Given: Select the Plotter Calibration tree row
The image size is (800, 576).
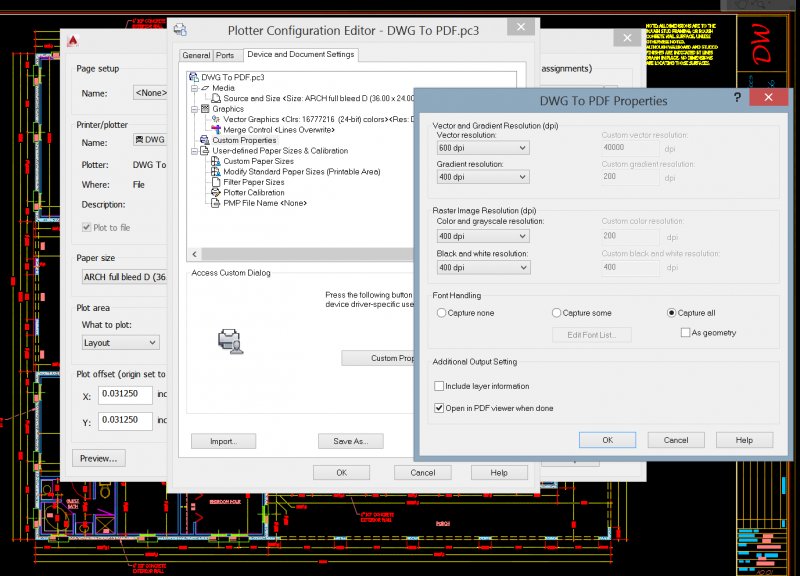Looking at the screenshot, I should point(248,192).
